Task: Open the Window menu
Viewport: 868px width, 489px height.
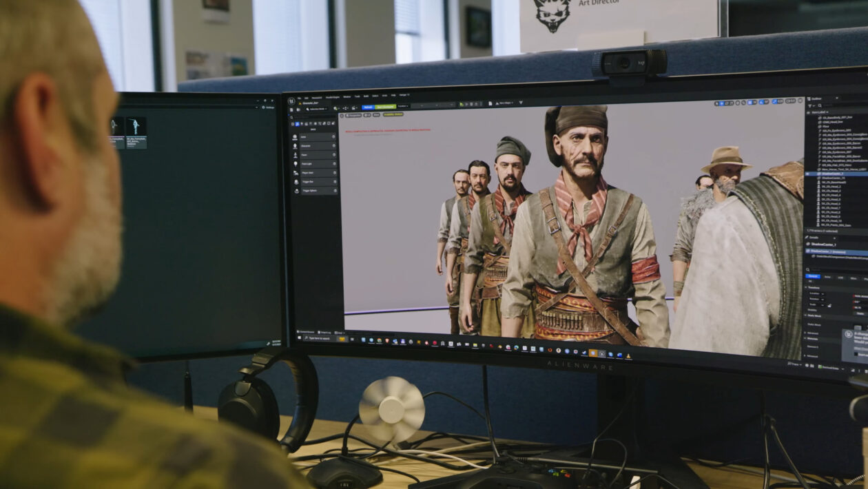Action: (x=347, y=96)
